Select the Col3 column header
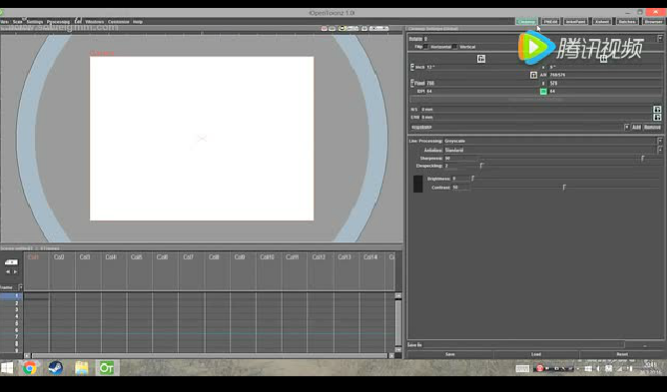The width and height of the screenshot is (667, 392). point(85,257)
